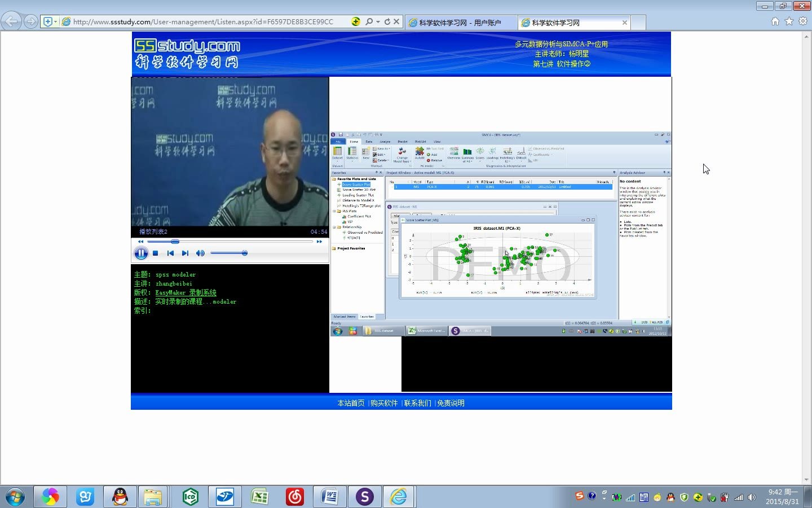The height and width of the screenshot is (508, 812).
Task: Click the blue help question-mark tray icon
Action: 592,496
